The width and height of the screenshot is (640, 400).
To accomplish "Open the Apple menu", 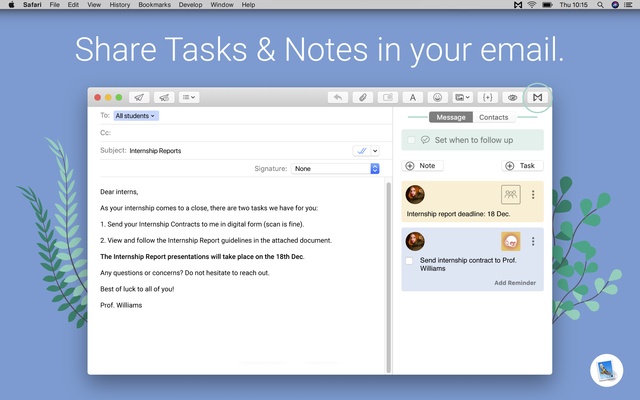I will click(x=11, y=5).
